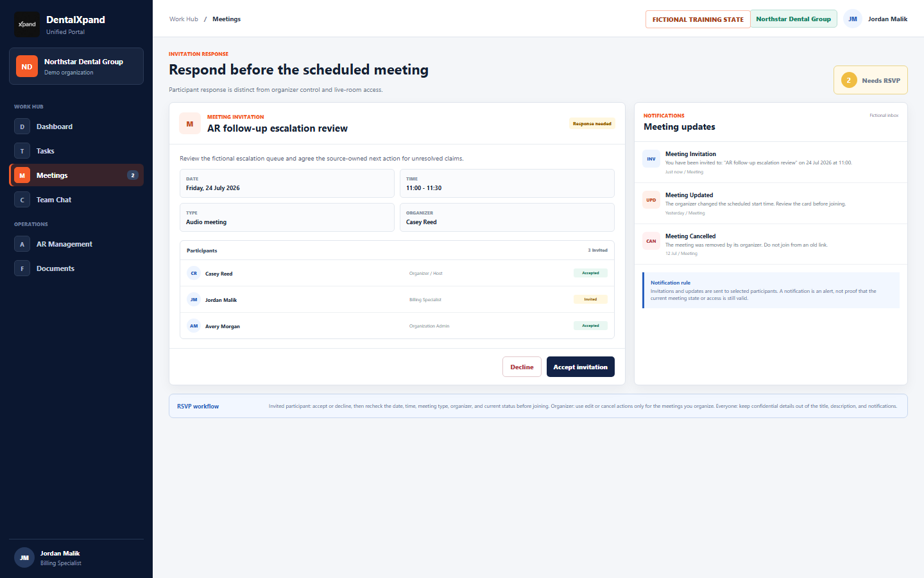This screenshot has width=924, height=578.
Task: Click the time 11:00 - 11:30
Action: point(424,188)
